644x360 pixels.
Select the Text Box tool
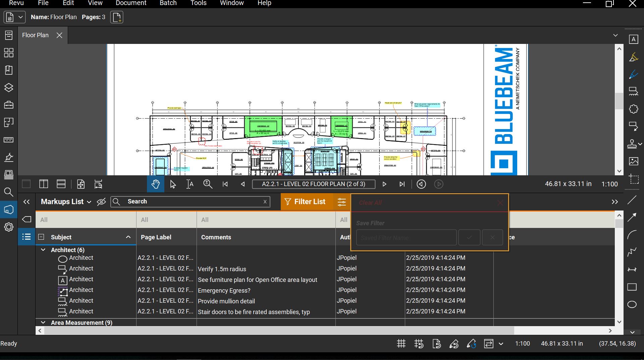634,39
